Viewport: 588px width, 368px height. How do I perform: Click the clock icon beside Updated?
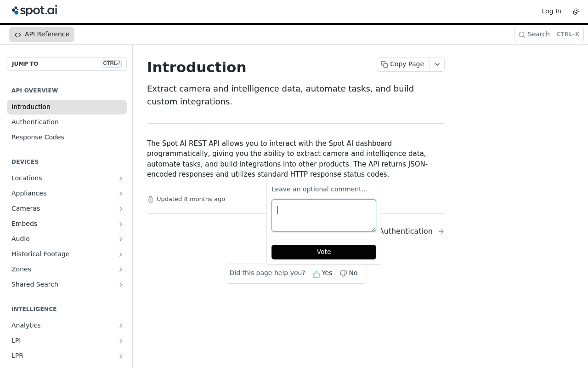(x=151, y=200)
